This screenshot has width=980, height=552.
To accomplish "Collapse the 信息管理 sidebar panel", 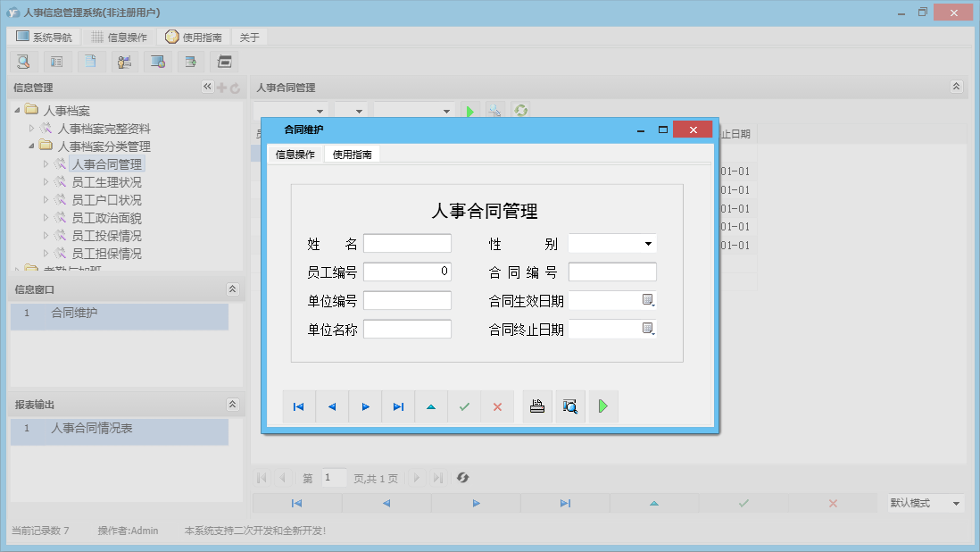I will tap(207, 87).
